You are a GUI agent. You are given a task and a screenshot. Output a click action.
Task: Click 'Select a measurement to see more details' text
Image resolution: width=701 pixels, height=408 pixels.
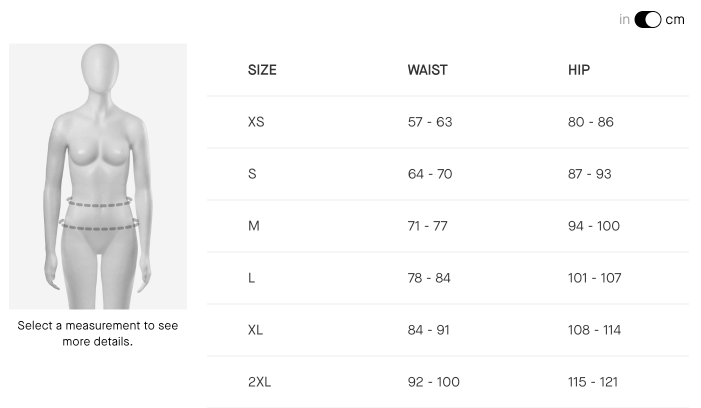[97, 333]
